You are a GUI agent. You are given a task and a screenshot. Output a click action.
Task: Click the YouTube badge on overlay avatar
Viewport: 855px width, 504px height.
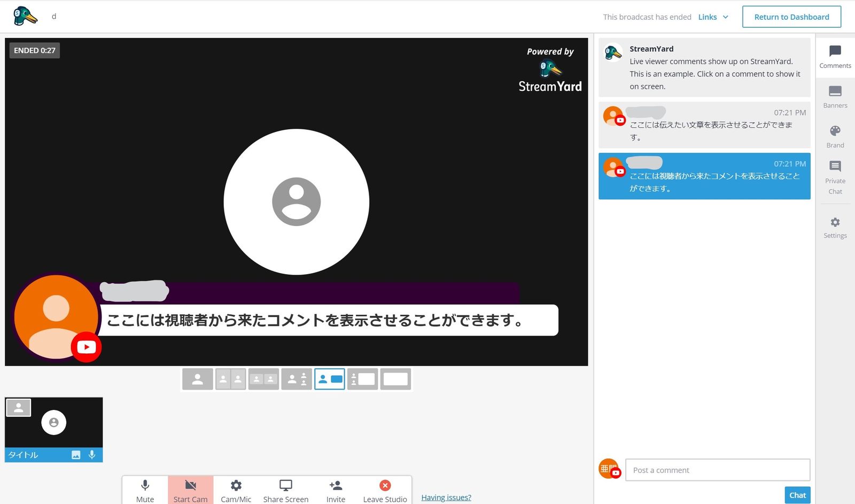tap(86, 347)
